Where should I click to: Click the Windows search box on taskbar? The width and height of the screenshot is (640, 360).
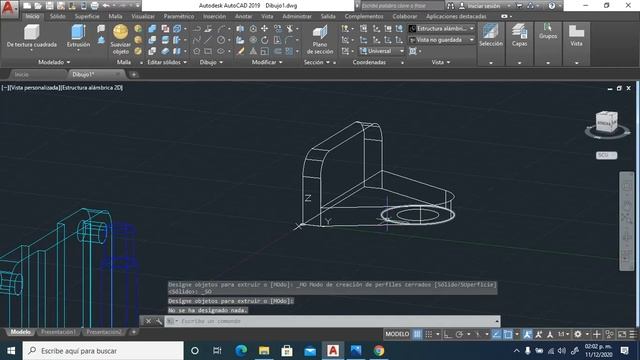103,351
